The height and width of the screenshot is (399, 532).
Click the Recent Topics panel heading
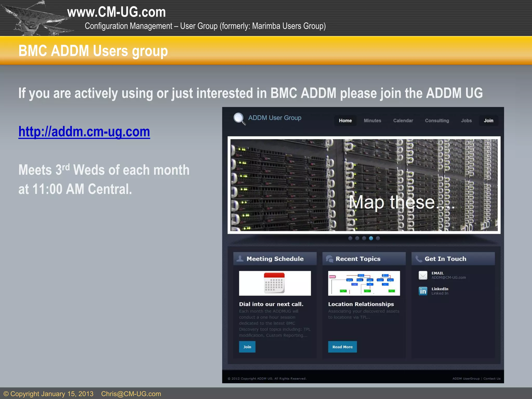358,259
